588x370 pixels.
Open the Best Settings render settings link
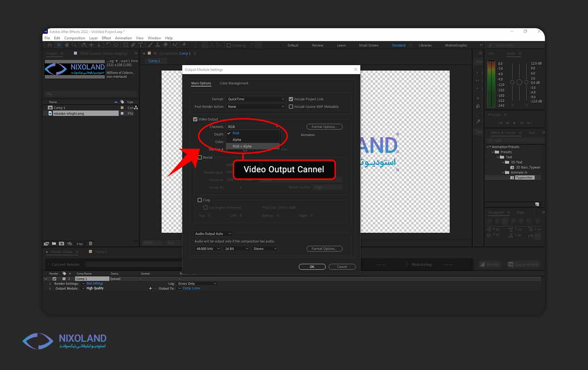point(95,284)
